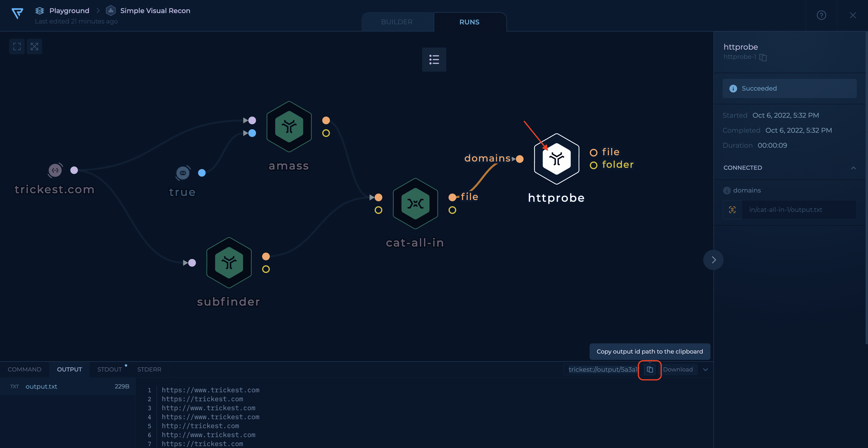Click the amass yellow folder output port
This screenshot has height=448, width=868.
[326, 133]
